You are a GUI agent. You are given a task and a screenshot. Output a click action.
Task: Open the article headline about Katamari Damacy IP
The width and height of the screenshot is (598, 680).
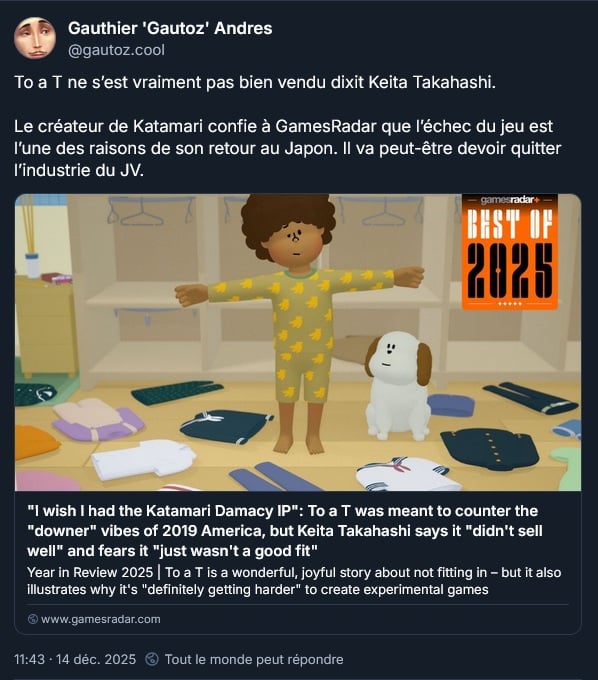click(x=285, y=530)
